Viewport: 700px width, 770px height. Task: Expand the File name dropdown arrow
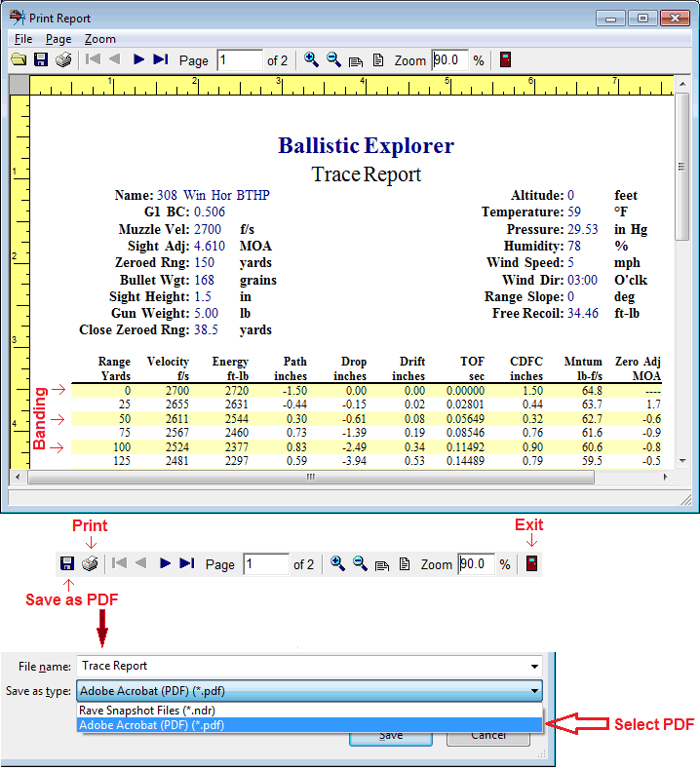(534, 667)
